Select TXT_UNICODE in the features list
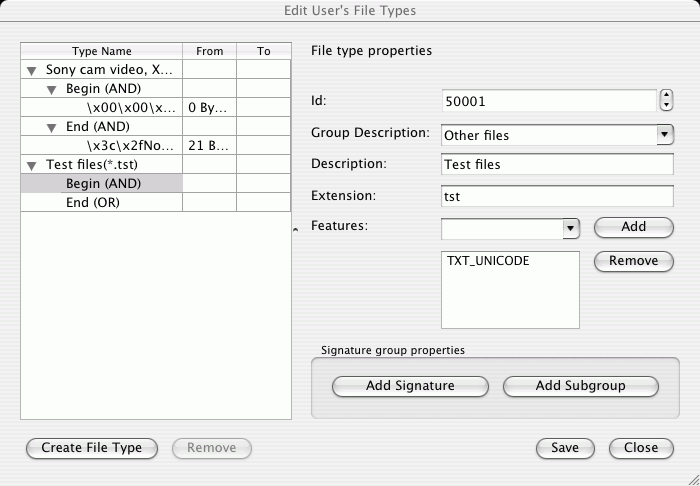 point(488,261)
